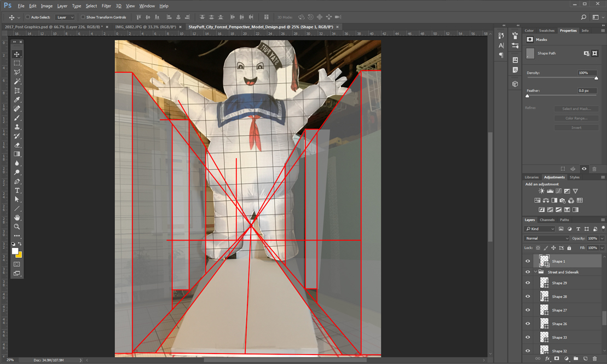Open the Normal blend mode dropdown
This screenshot has height=364, width=607.
(x=546, y=239)
